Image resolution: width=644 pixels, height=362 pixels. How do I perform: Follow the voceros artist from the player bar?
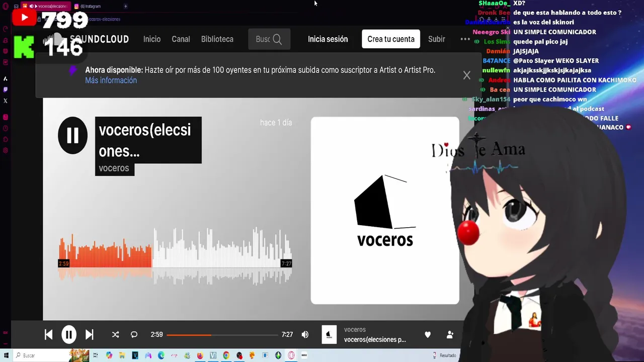tap(450, 334)
